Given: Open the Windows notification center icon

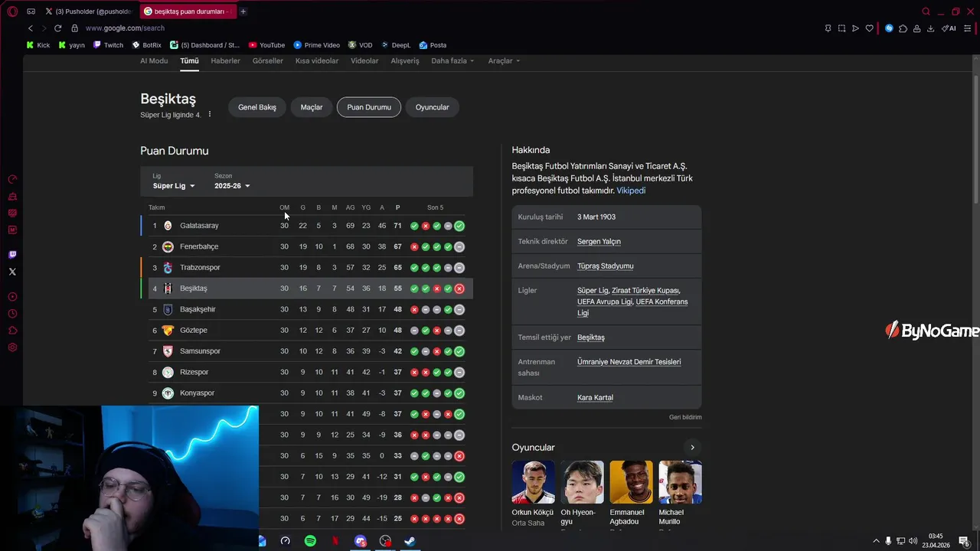Looking at the screenshot, I should [x=964, y=541].
